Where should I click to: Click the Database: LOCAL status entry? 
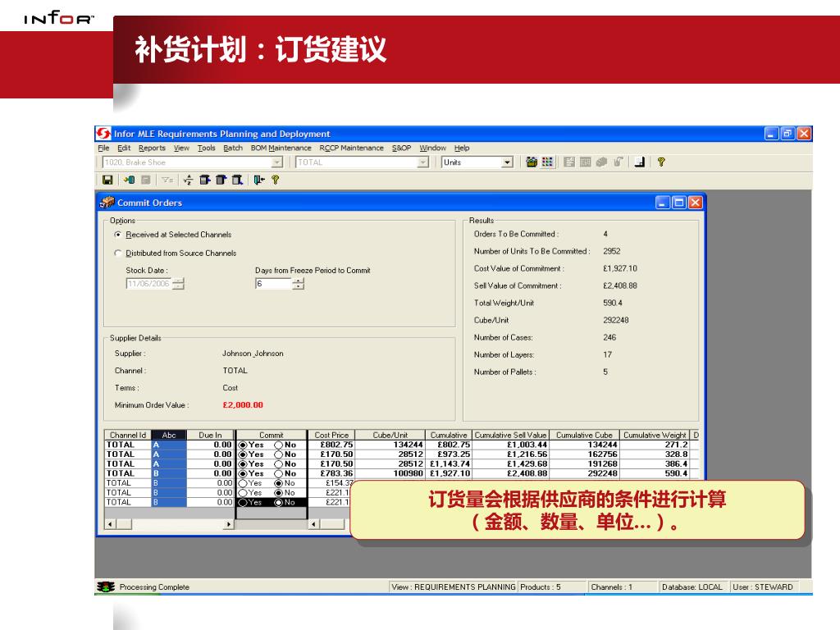click(692, 587)
